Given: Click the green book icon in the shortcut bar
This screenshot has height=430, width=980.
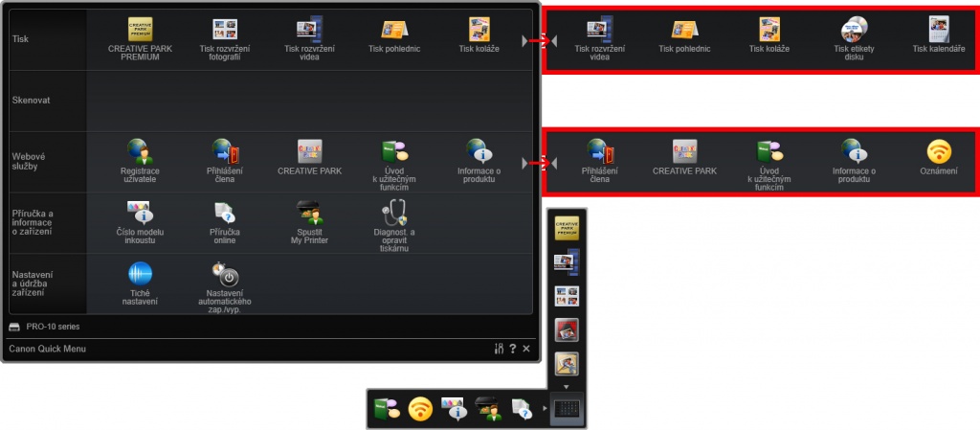Looking at the screenshot, I should tap(387, 409).
